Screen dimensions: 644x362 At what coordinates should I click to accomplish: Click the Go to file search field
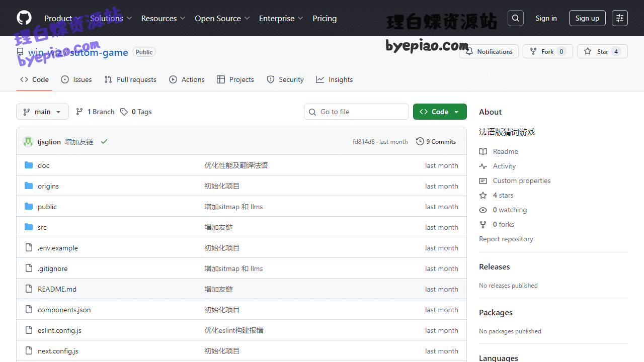[356, 112]
